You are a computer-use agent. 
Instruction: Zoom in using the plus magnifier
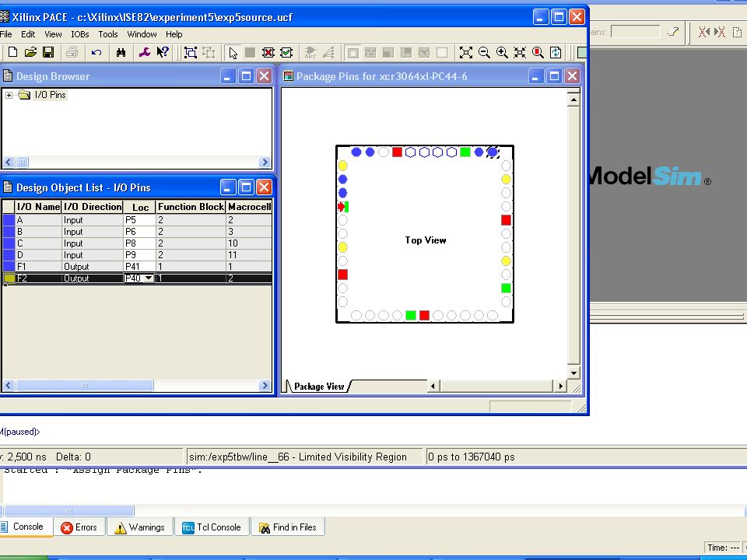click(x=502, y=52)
